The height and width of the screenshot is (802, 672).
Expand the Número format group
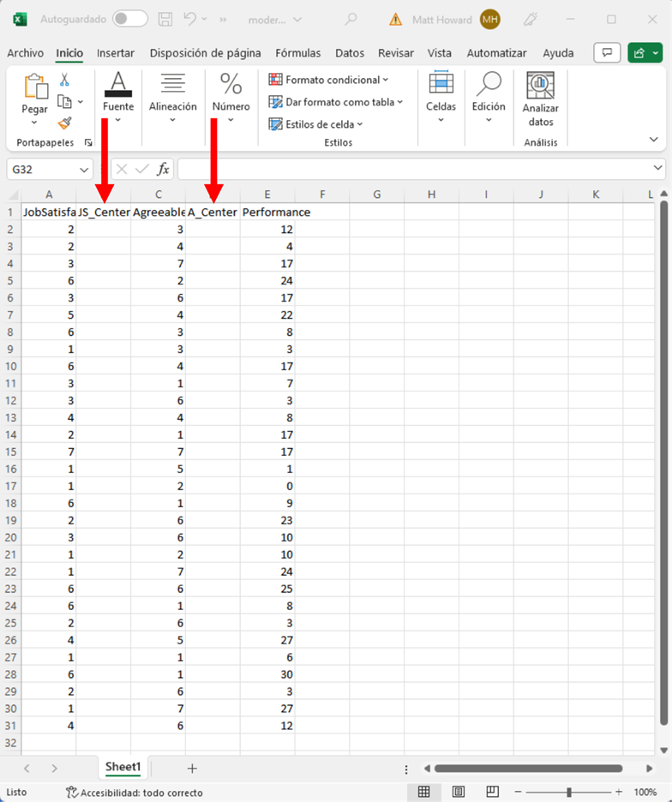(x=231, y=99)
